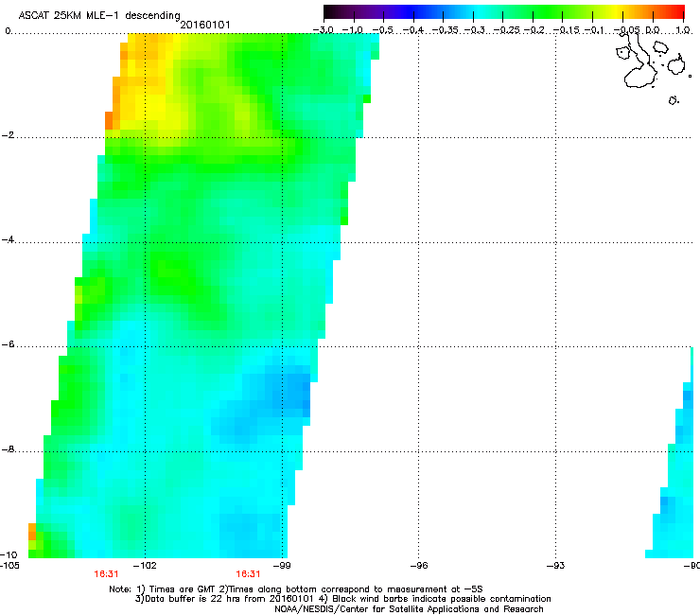Viewport: 700px width, 615px height.
Task: Click the latitude axis label '-4'
Action: coord(8,239)
